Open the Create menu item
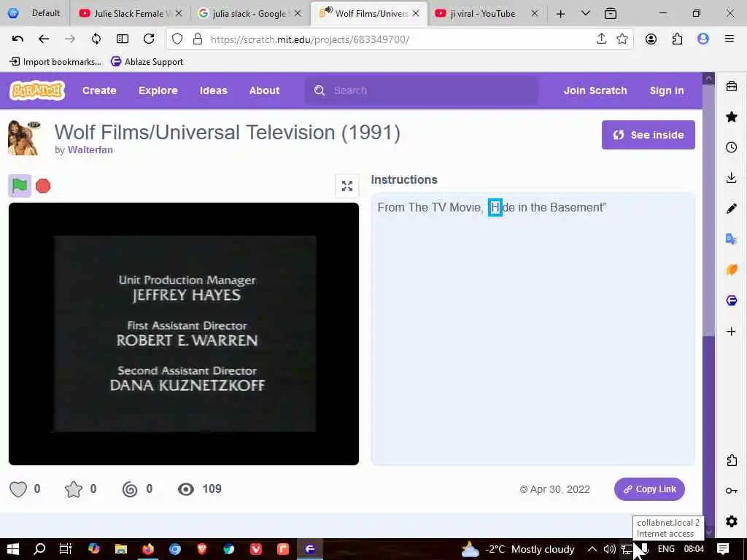Viewport: 747px width, 560px height. pos(99,90)
